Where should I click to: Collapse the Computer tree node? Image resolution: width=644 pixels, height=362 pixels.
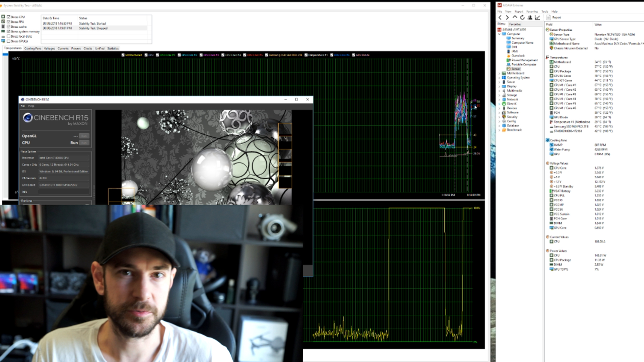499,34
